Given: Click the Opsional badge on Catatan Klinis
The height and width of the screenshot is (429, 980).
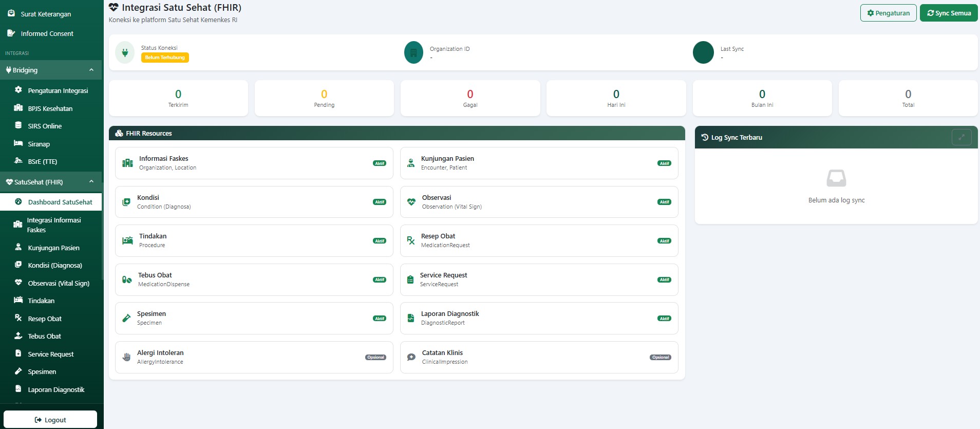Looking at the screenshot, I should pyautogui.click(x=661, y=357).
